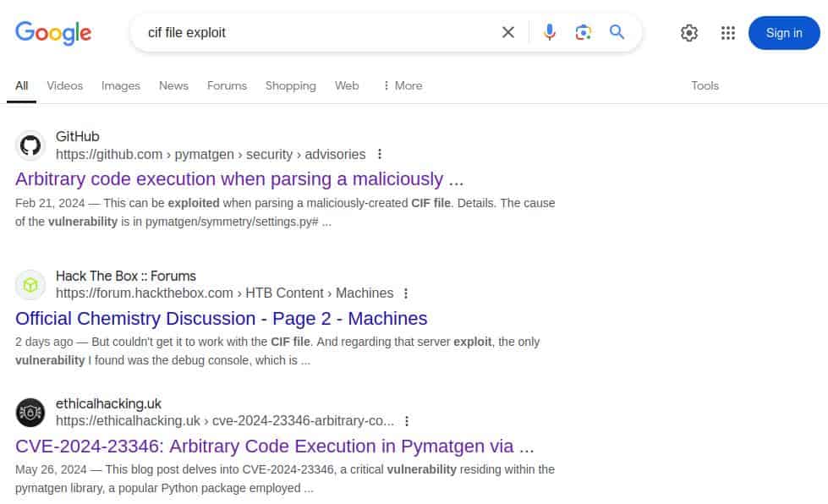Click the Hack The Box favicon
The height and width of the screenshot is (504, 828).
coord(30,285)
